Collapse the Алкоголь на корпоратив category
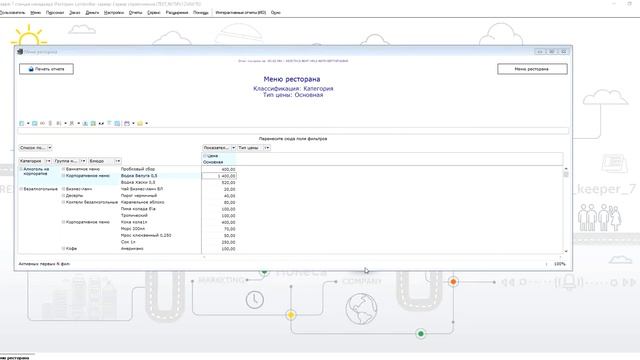 [x=21, y=169]
